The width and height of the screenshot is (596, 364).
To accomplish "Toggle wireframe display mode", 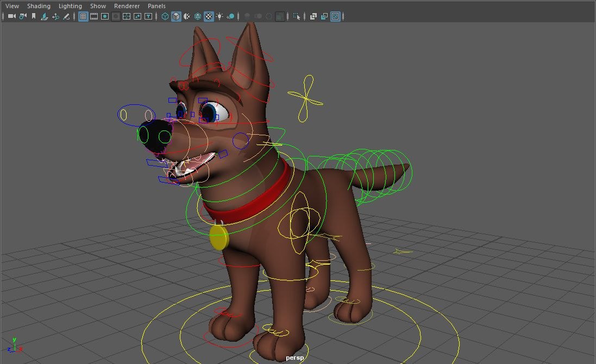I will click(x=165, y=16).
